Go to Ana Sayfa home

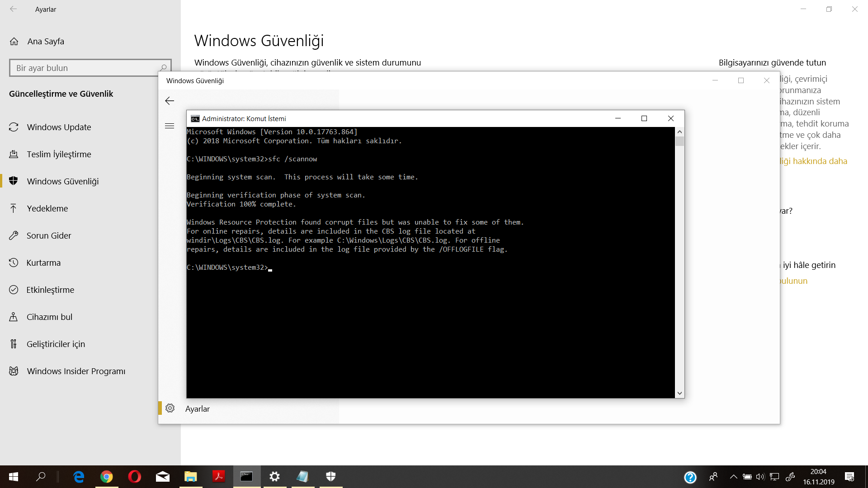[x=45, y=41]
